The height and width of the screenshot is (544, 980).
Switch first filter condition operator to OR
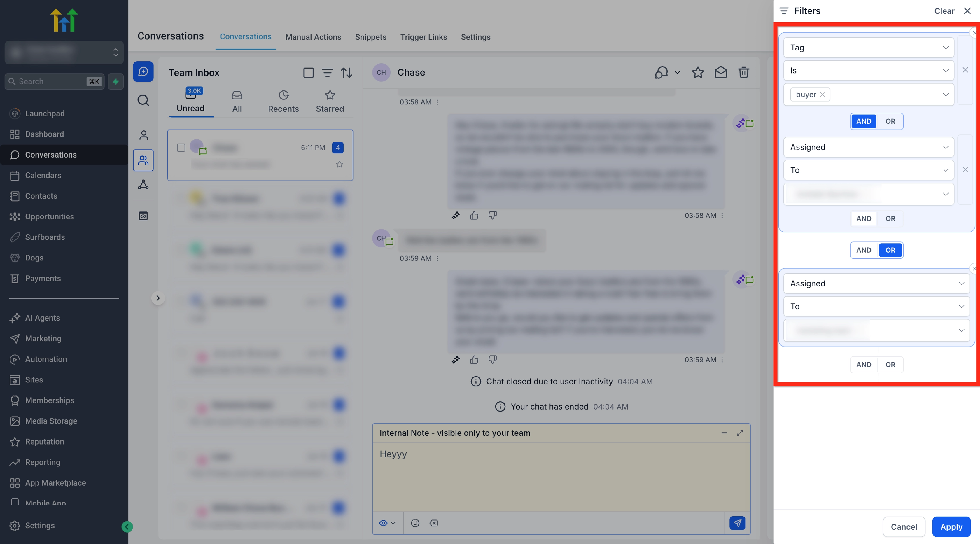tap(890, 121)
